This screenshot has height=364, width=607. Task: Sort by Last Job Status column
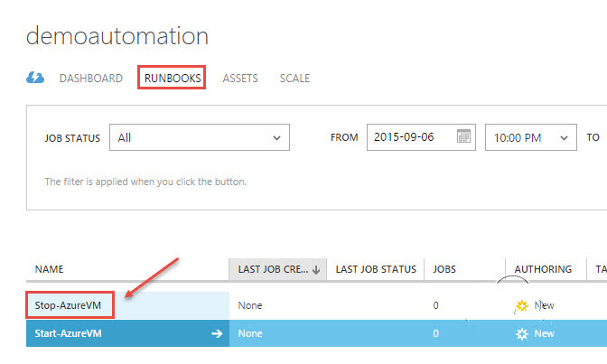[x=376, y=269]
